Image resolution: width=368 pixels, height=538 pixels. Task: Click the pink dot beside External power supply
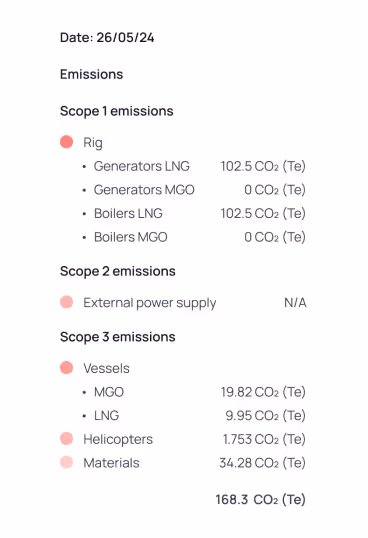click(67, 302)
